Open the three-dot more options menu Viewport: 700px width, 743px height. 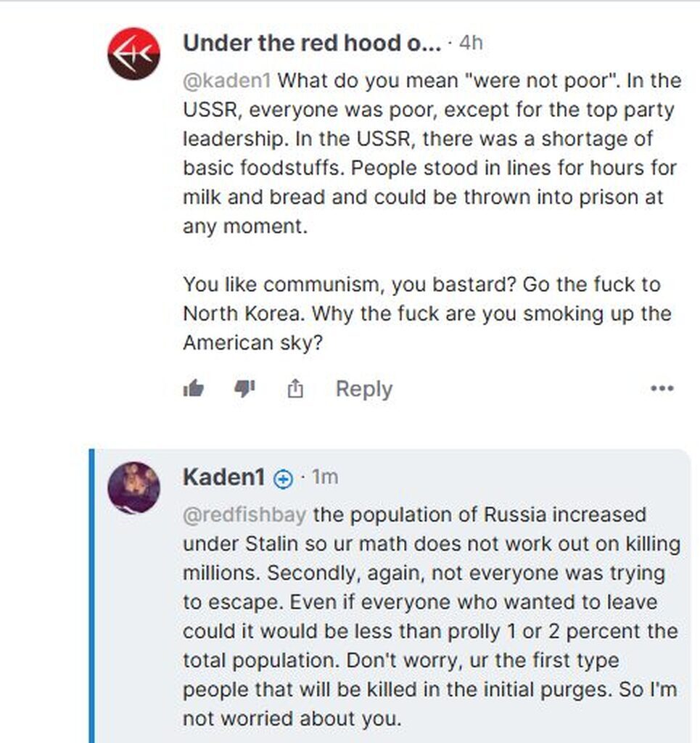click(x=662, y=389)
